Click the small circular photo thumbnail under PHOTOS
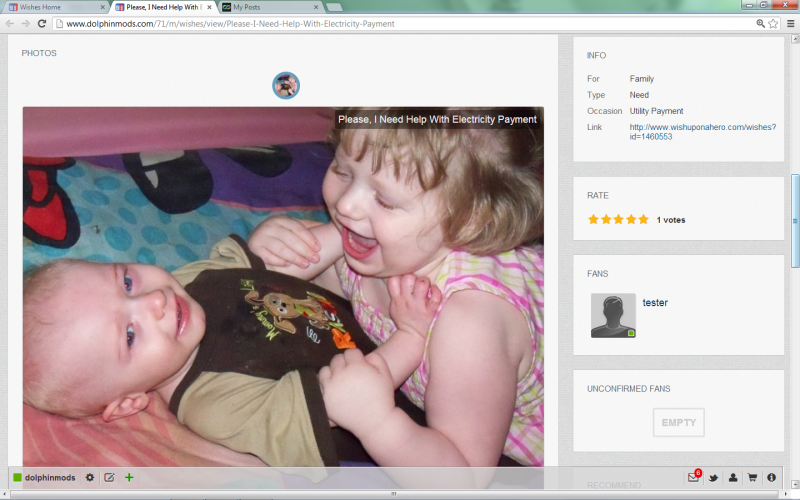Viewport: 800px width, 500px height. coord(286,85)
